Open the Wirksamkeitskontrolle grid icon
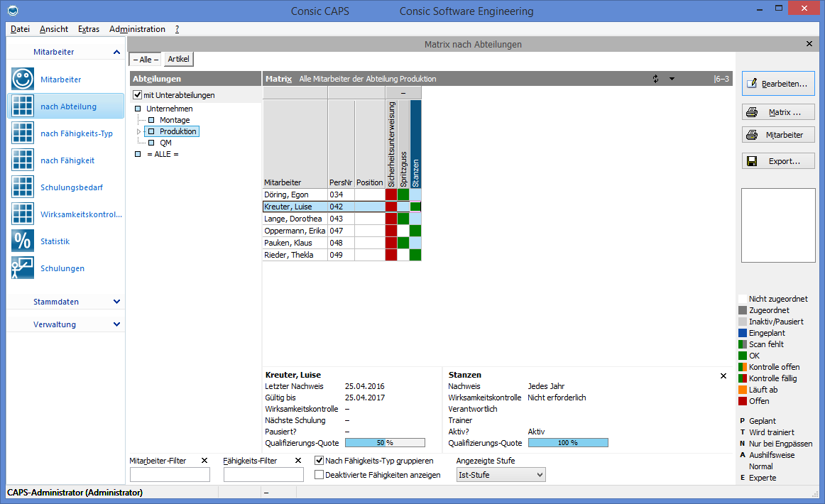Screen dimensions: 825x504 tap(23, 214)
